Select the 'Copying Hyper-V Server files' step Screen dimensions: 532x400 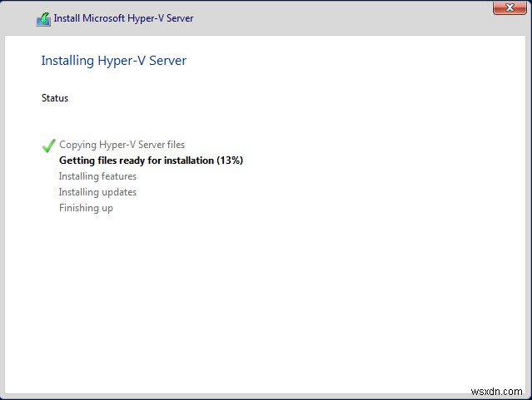[x=122, y=145]
